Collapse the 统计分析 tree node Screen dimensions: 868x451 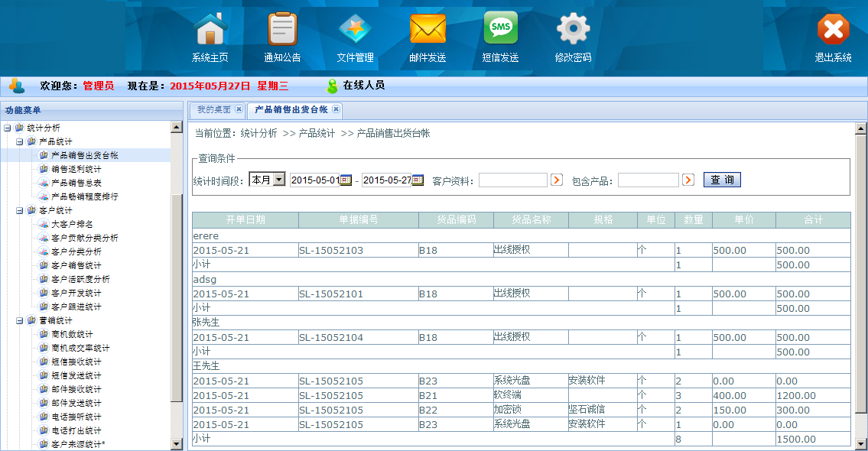[8, 128]
